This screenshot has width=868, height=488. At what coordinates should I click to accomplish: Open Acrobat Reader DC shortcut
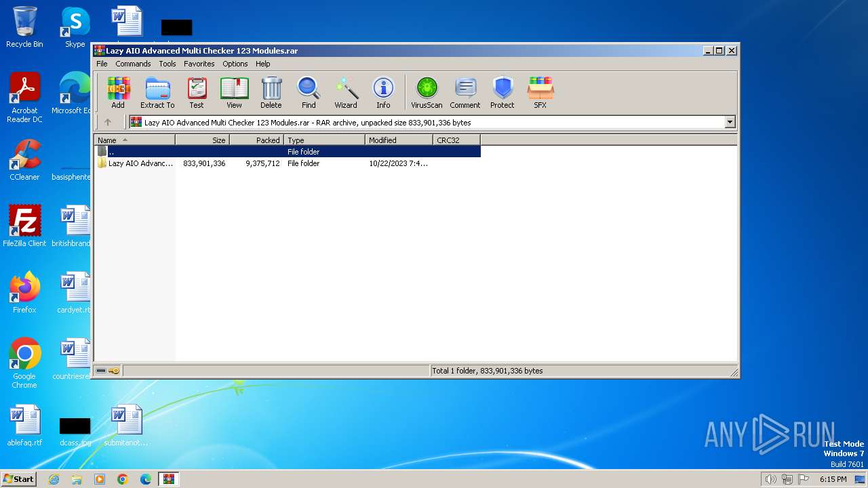coord(24,98)
